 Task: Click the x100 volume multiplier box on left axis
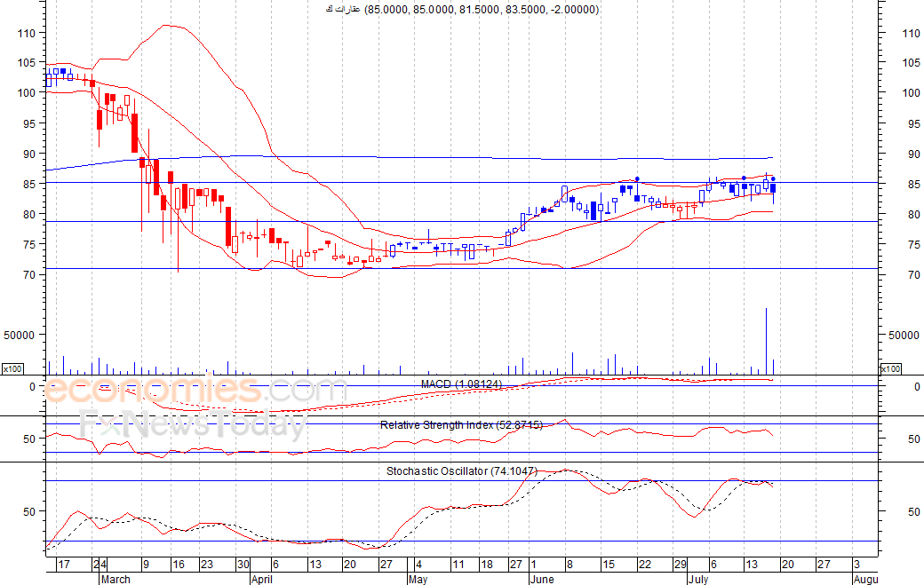coord(12,369)
